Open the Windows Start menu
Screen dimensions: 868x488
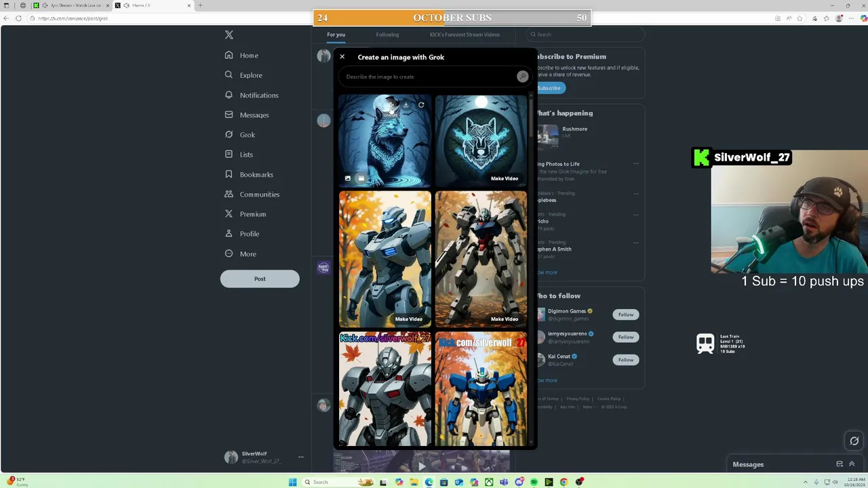coord(293,482)
